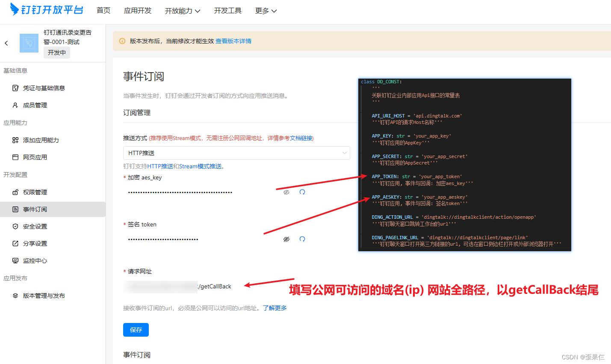Click the 分享设置 share icon
611x364 pixels.
click(x=15, y=244)
